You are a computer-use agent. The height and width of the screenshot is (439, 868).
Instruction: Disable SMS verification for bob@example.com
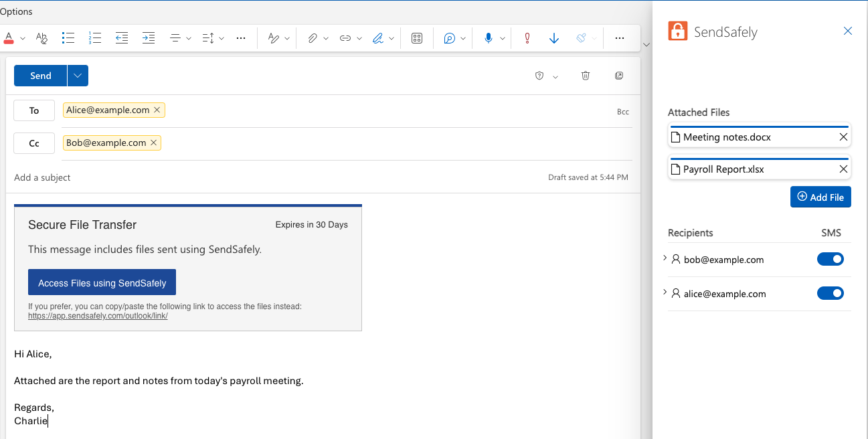point(831,259)
